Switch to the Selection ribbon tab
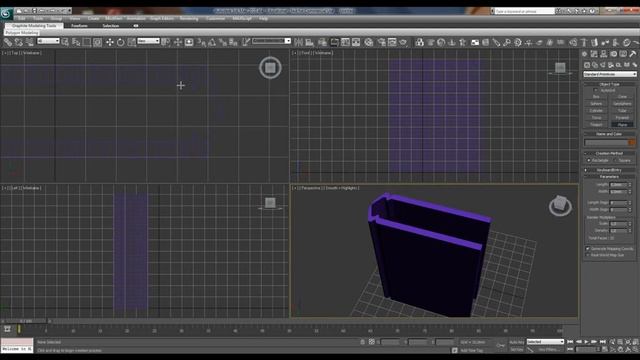This screenshot has width=640, height=360. tap(111, 25)
